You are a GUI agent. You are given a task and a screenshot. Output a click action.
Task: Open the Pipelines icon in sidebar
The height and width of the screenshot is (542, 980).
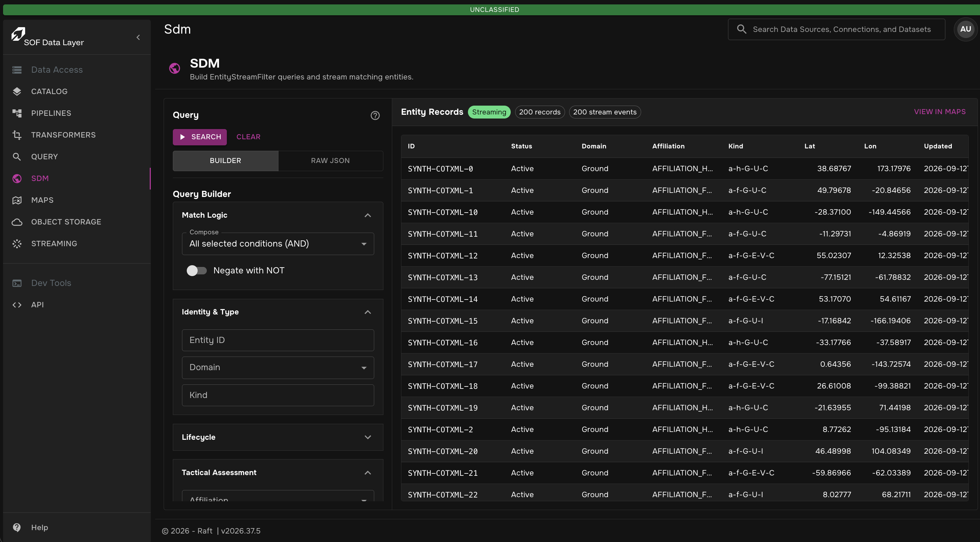[x=17, y=113]
